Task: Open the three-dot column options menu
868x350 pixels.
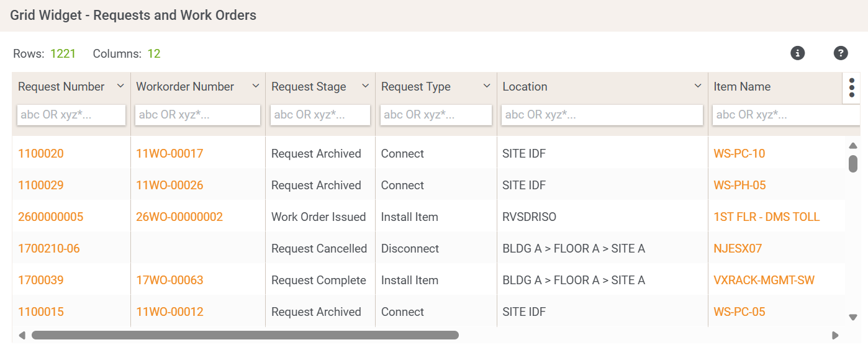Action: point(851,88)
